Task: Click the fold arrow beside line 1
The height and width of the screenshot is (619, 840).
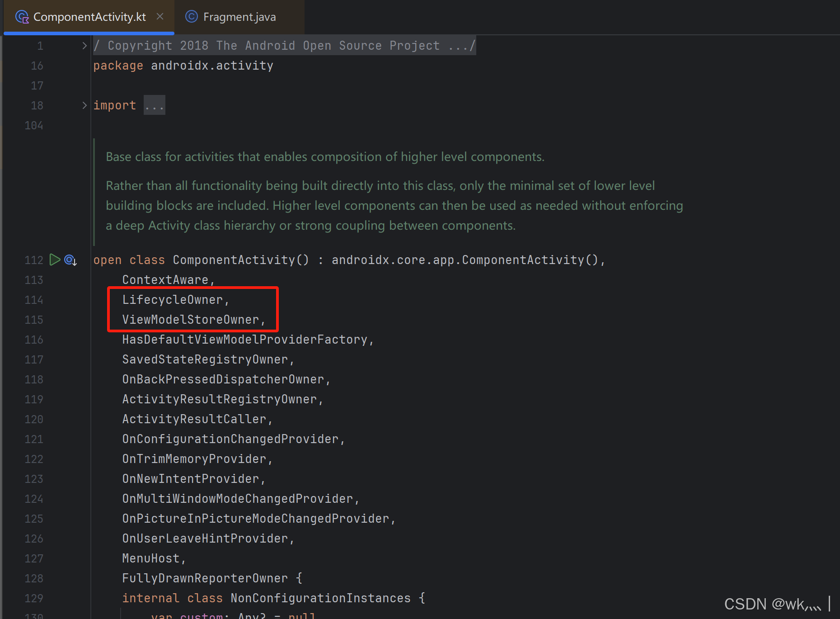Action: coord(84,45)
